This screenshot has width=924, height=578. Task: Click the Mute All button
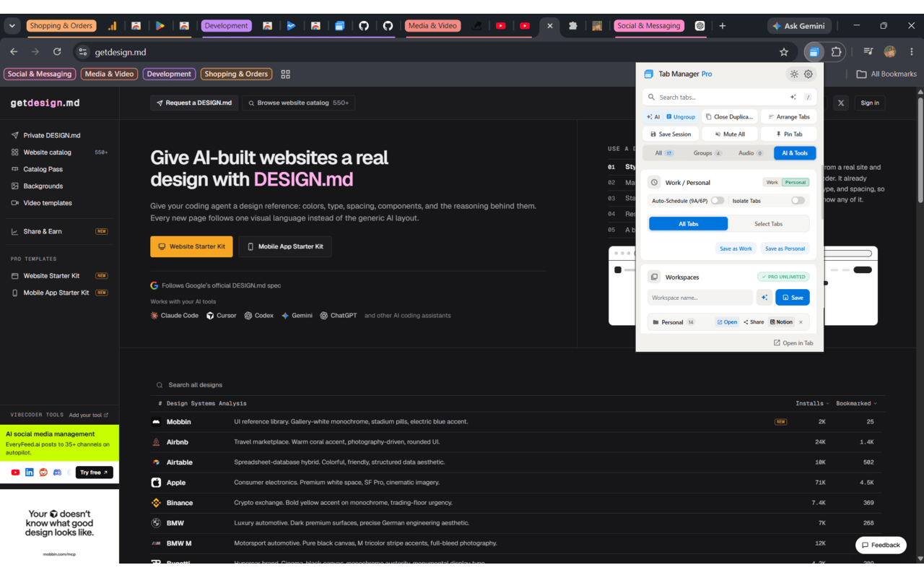click(x=730, y=134)
